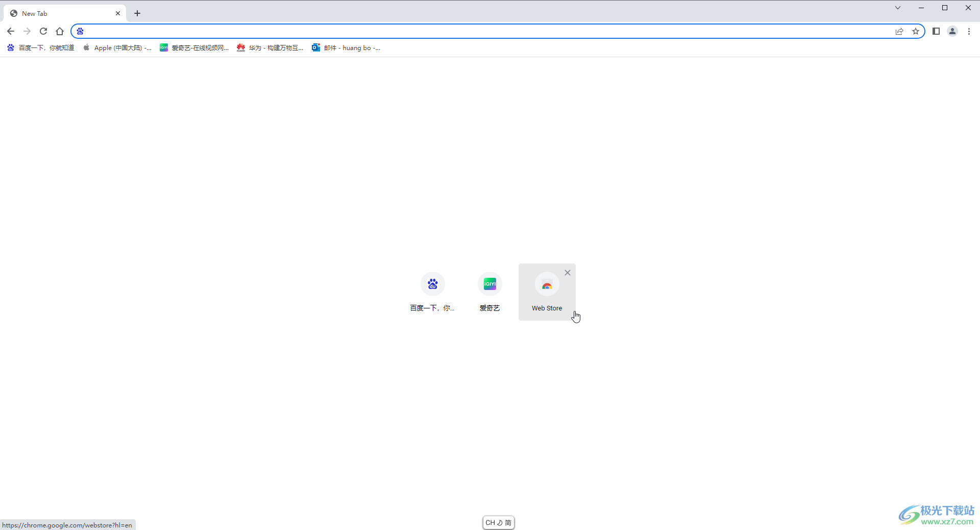Bookmark this tab with the star icon
This screenshot has width=980, height=530.
[916, 31]
